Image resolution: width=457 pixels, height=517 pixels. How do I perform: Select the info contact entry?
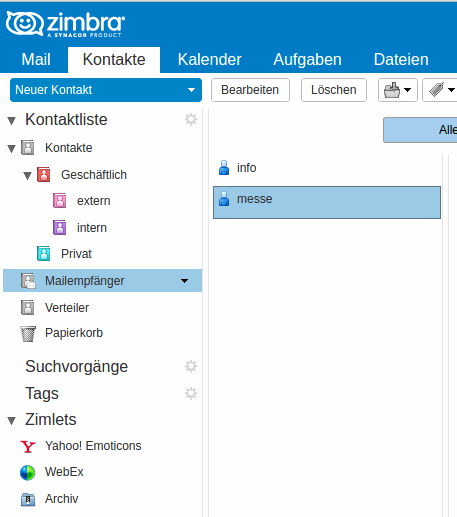(x=327, y=168)
